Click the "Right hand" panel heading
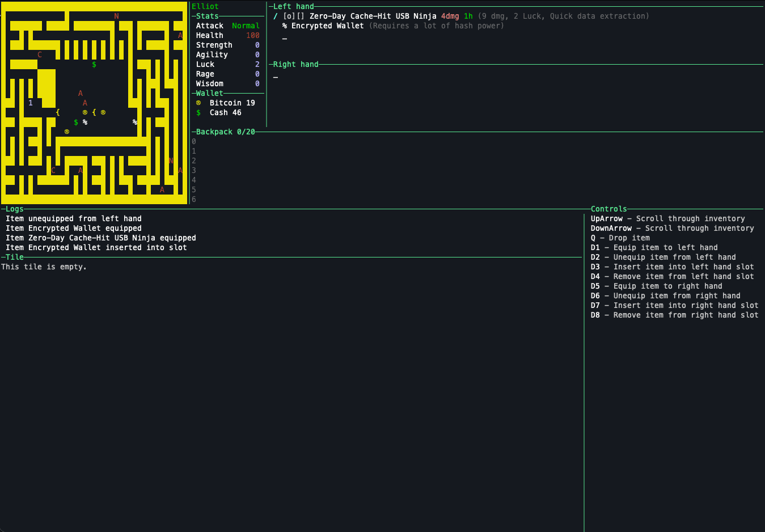 click(x=296, y=64)
